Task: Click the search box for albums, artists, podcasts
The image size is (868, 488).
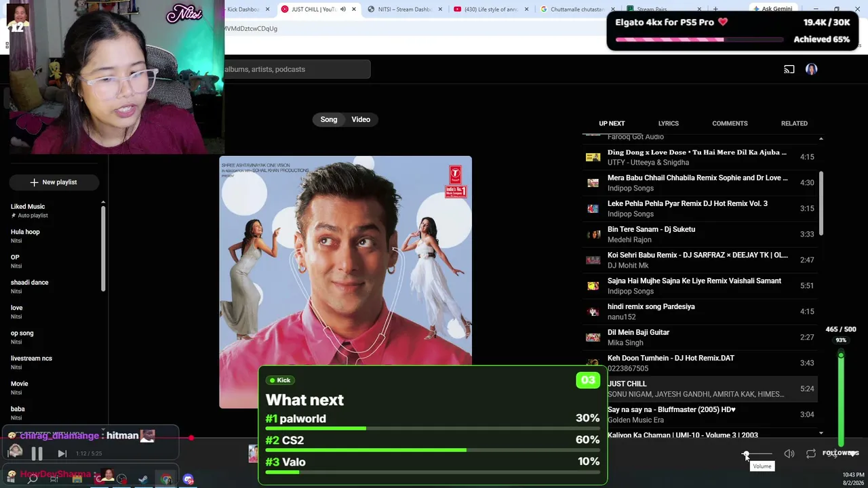Action: 297,69
